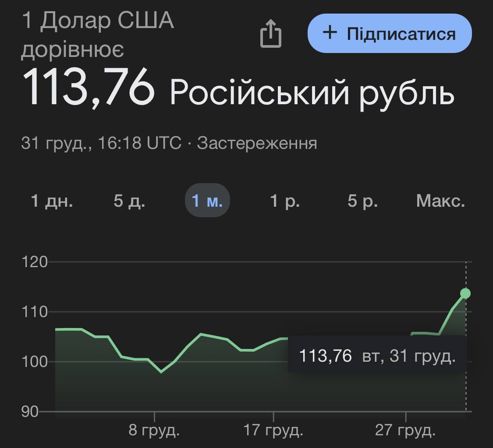
Task: Click the 1 Долар США heading
Action: point(98,21)
